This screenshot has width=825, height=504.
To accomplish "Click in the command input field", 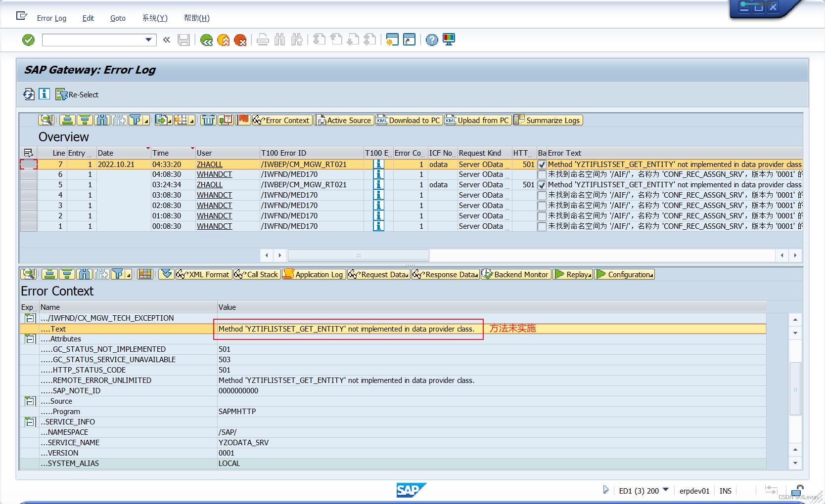I will pyautogui.click(x=93, y=40).
